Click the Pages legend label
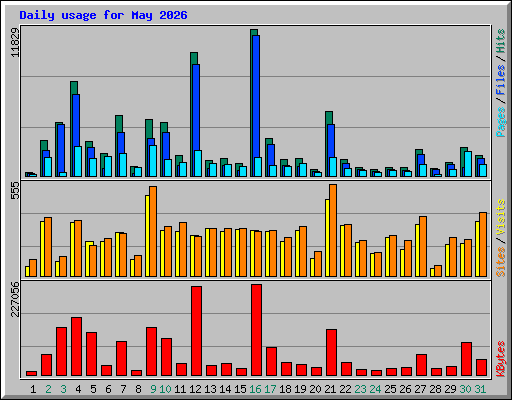The width and height of the screenshot is (512, 400). point(500,122)
